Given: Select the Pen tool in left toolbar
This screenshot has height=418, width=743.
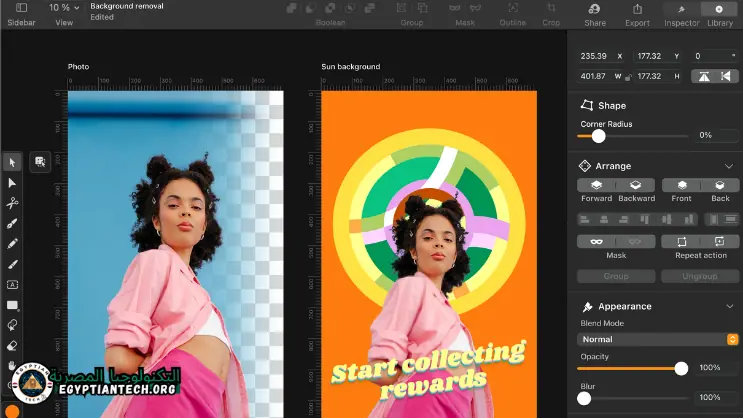Looking at the screenshot, I should 12,223.
